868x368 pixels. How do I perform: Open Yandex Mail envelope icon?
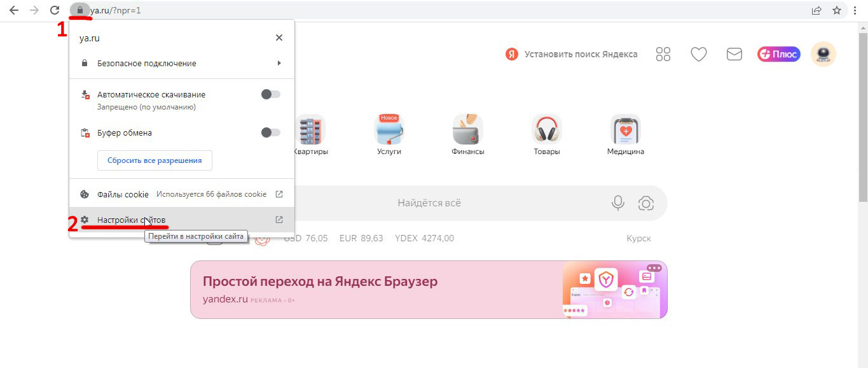[733, 54]
